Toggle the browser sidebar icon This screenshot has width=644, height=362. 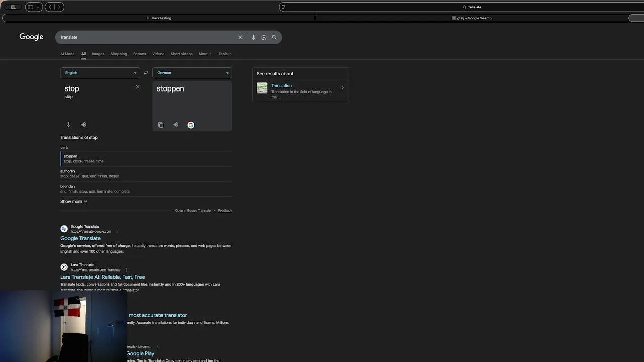(x=30, y=7)
